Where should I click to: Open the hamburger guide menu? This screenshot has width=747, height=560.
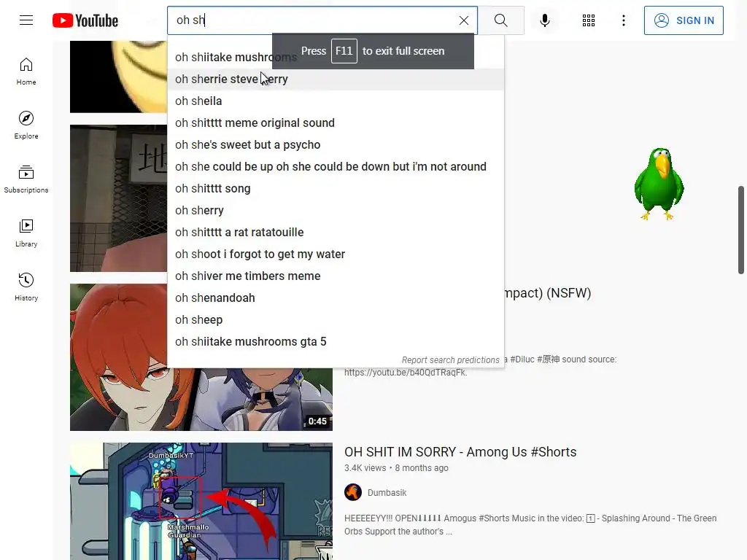tap(26, 20)
